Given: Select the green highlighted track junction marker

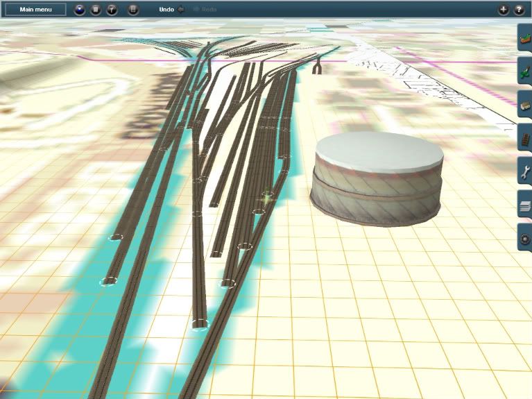Looking at the screenshot, I should pyautogui.click(x=266, y=198).
